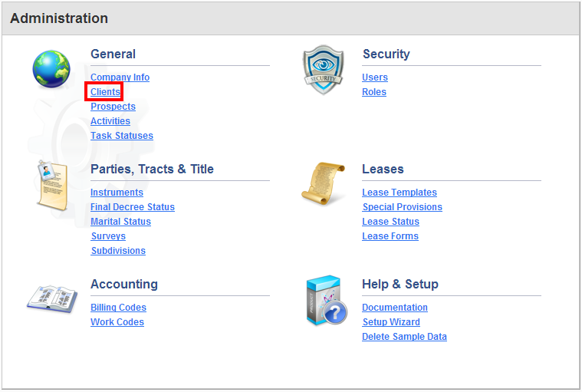Click the Leases scroll icon

pyautogui.click(x=324, y=183)
